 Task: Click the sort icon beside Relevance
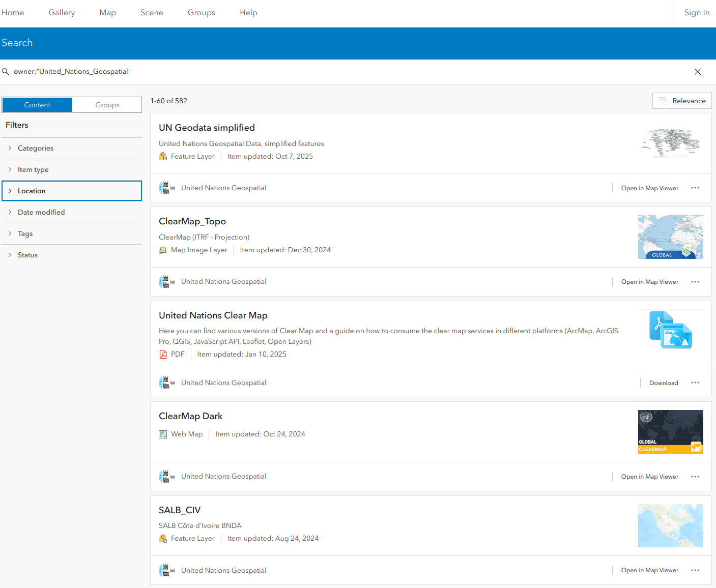(663, 101)
